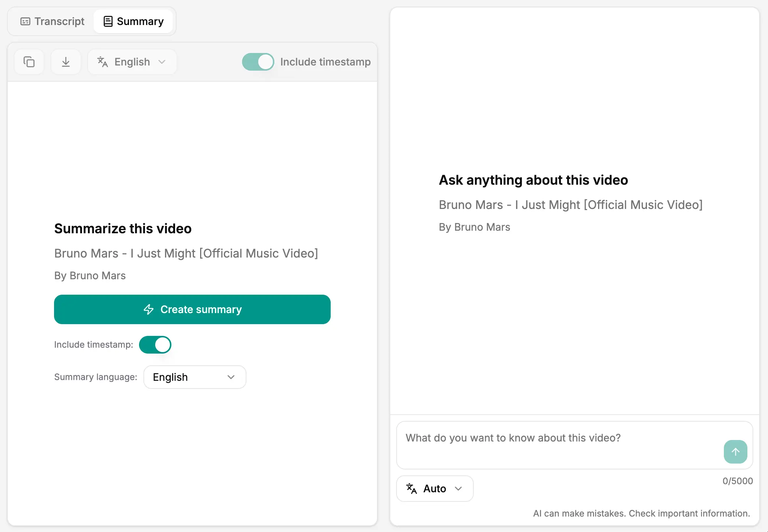Click the translate icon beside Auto

[411, 488]
